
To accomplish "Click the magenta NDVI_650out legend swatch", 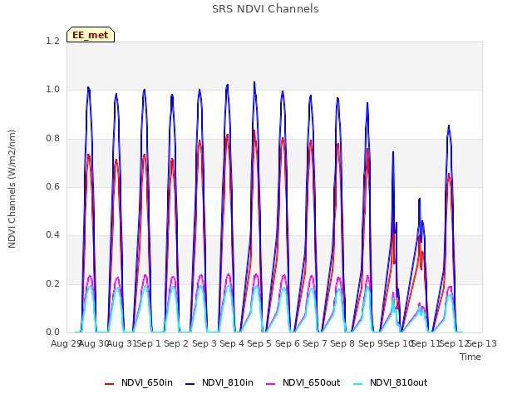I will point(270,384).
